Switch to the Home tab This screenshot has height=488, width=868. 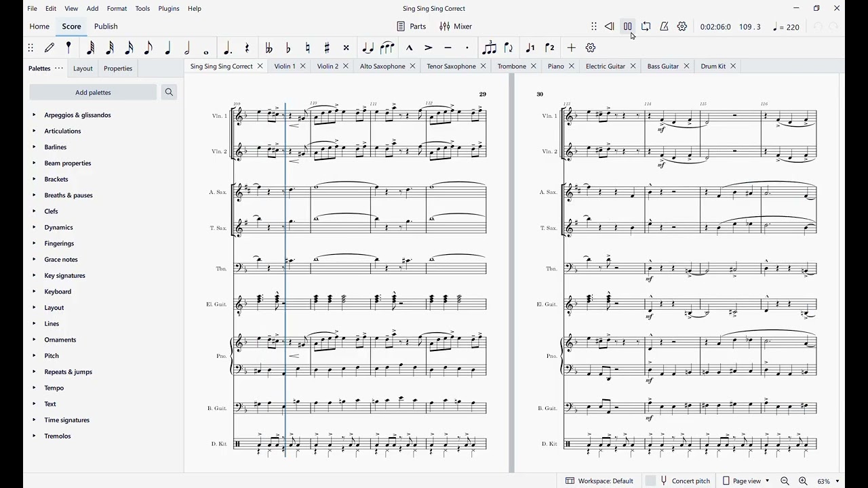pos(39,26)
